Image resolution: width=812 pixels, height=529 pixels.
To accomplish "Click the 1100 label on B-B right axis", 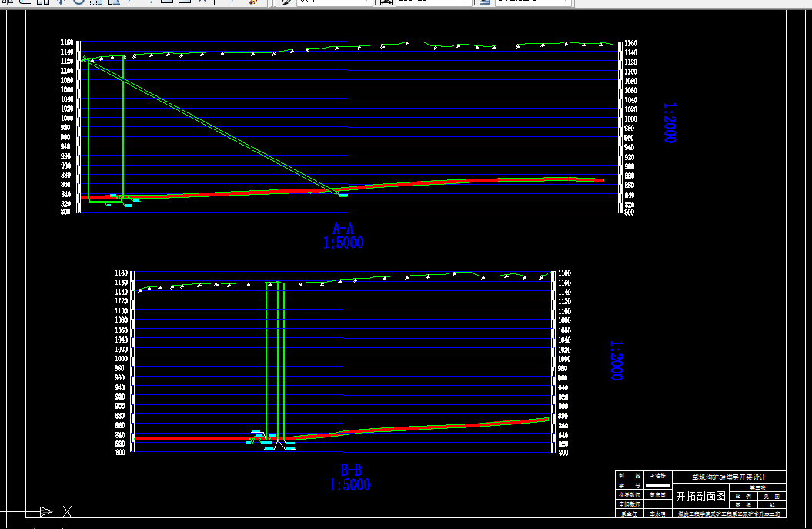I will [x=564, y=311].
